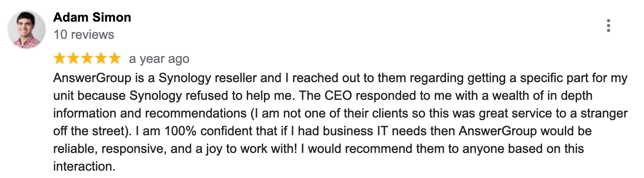Screen dimensions: 644x178
Task: Select the fifth gold rating star
Action: click(113, 59)
